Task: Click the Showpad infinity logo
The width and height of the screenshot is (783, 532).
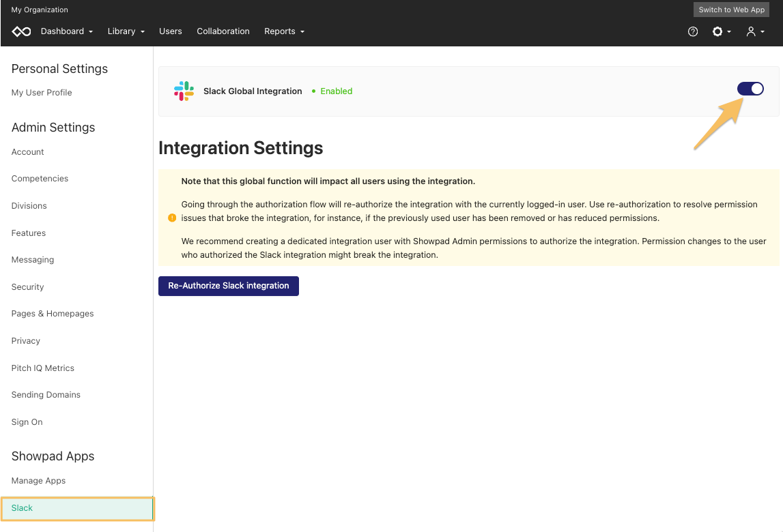Action: point(21,31)
